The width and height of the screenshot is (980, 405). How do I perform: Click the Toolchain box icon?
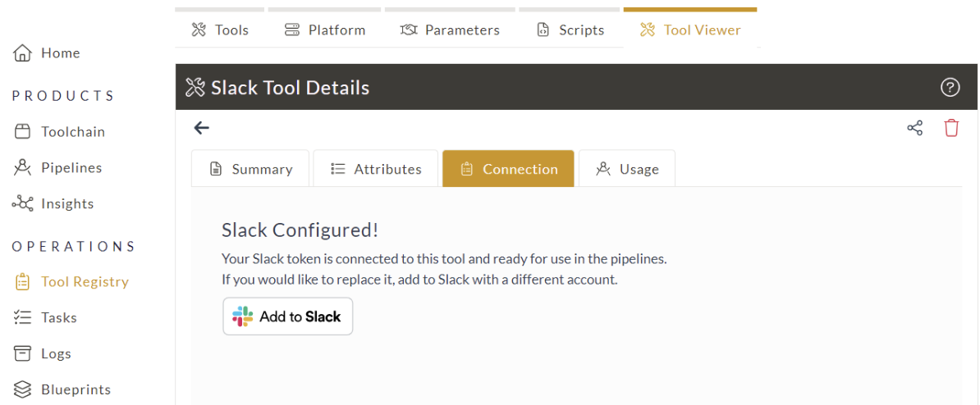pyautogui.click(x=22, y=132)
